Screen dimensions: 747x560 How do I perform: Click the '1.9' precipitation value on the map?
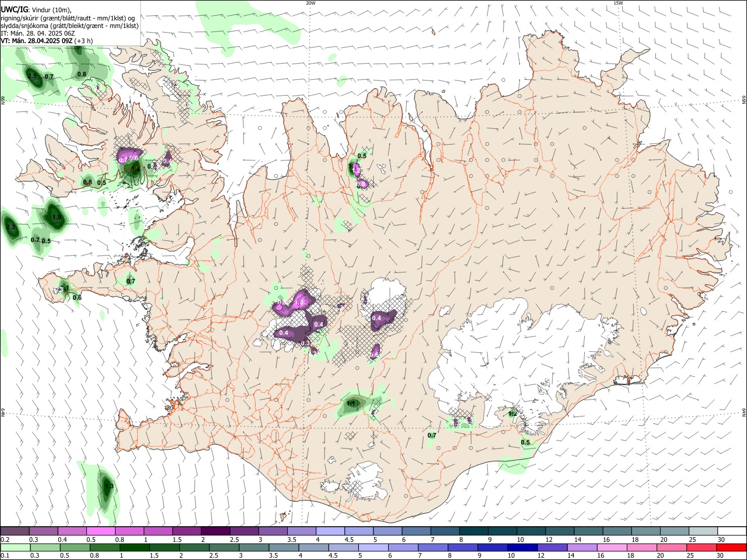(x=56, y=217)
